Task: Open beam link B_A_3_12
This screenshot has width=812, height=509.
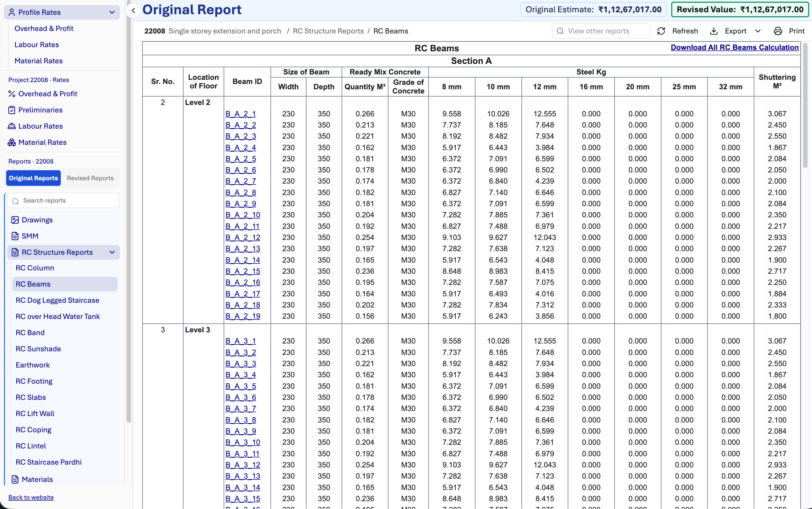Action: [243, 465]
